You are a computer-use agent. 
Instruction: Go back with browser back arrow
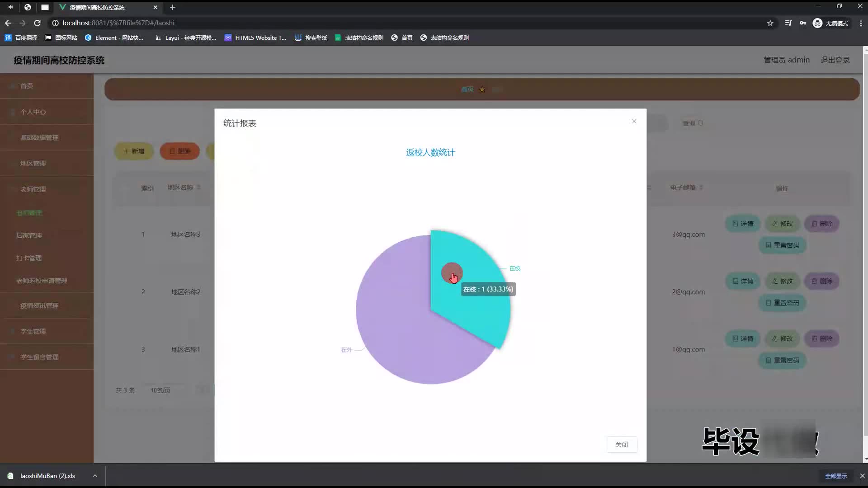(8, 23)
